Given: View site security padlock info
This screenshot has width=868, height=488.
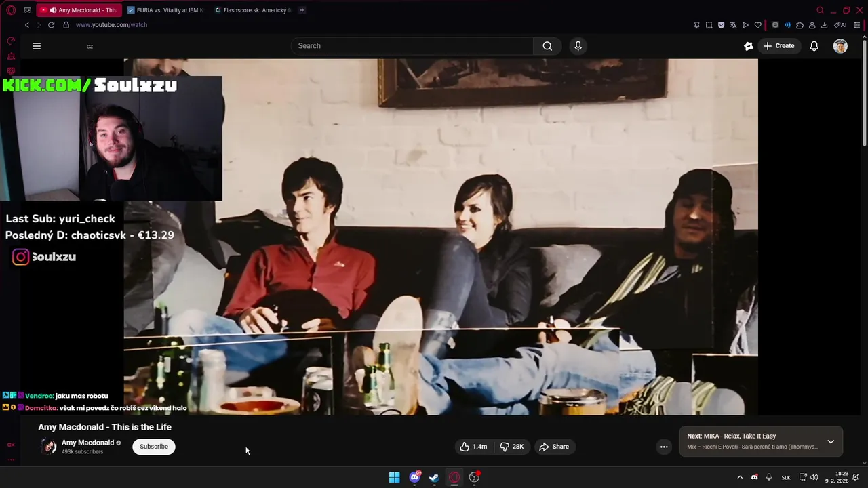Looking at the screenshot, I should 66,25.
